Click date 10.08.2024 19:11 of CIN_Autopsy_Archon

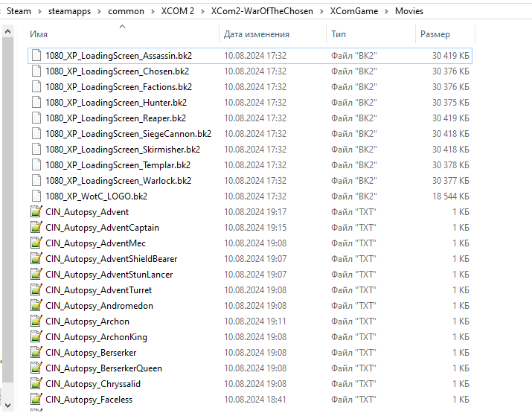(255, 321)
